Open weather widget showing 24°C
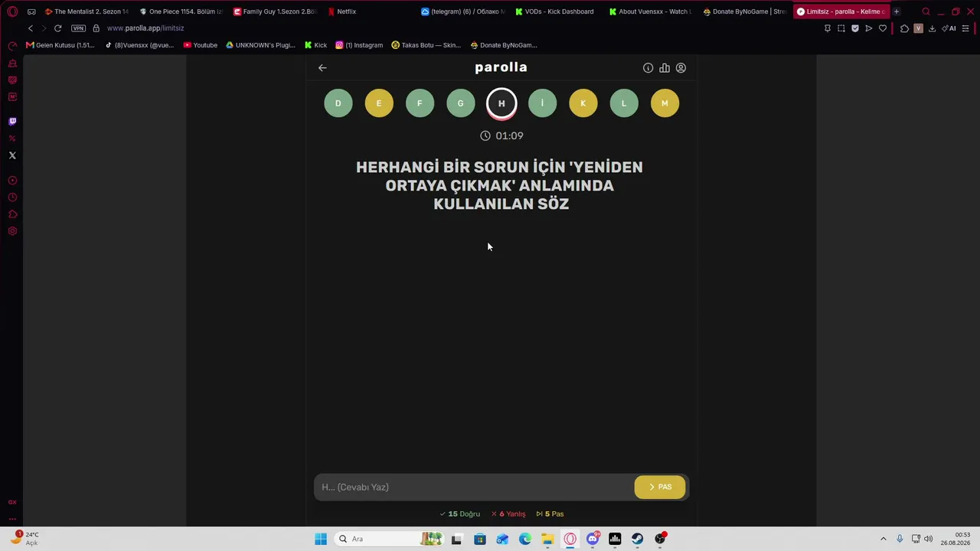This screenshot has height=551, width=980. tap(24, 539)
